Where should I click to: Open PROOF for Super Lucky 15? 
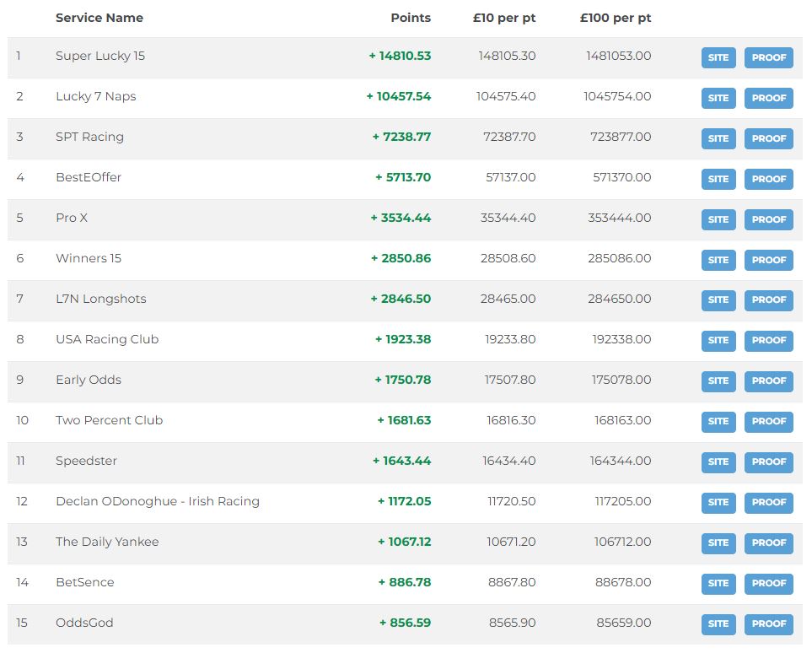(768, 57)
